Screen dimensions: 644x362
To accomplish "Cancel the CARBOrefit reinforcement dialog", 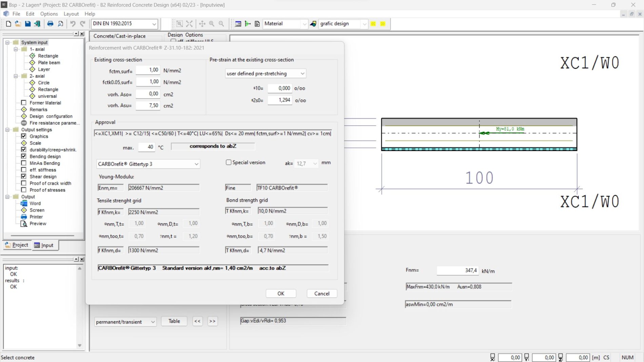I will (x=322, y=294).
